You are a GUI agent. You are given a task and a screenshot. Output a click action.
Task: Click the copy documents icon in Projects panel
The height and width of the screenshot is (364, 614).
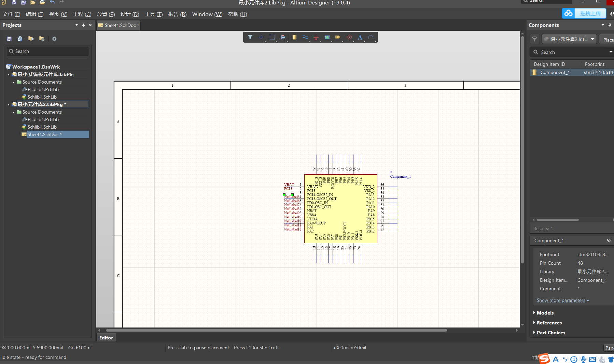[x=20, y=39]
